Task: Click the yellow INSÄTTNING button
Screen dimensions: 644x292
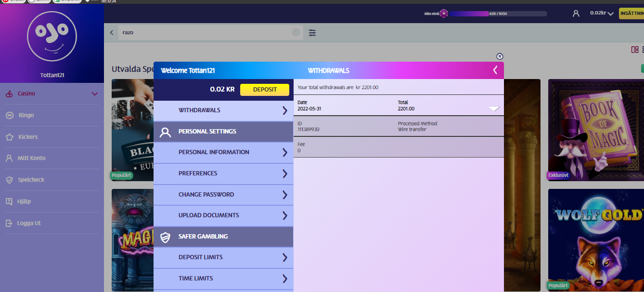Action: point(631,13)
